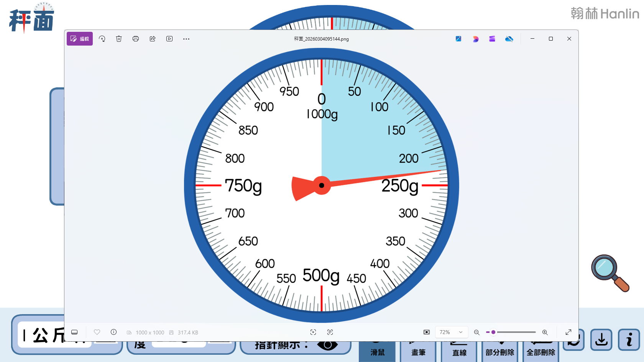This screenshot has width=644, height=362.
Task: Click the zoom out magnifier icon
Action: click(477, 332)
